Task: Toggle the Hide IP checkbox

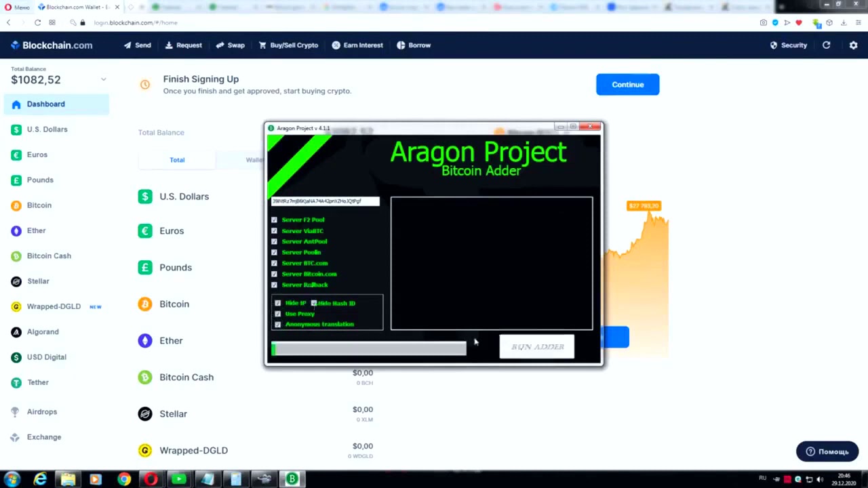Action: 277,303
